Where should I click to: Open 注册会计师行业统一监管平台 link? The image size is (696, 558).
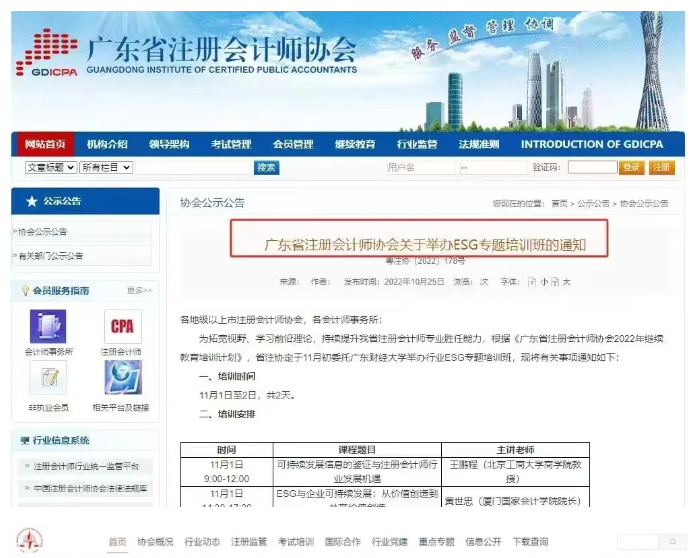pyautogui.click(x=86, y=466)
